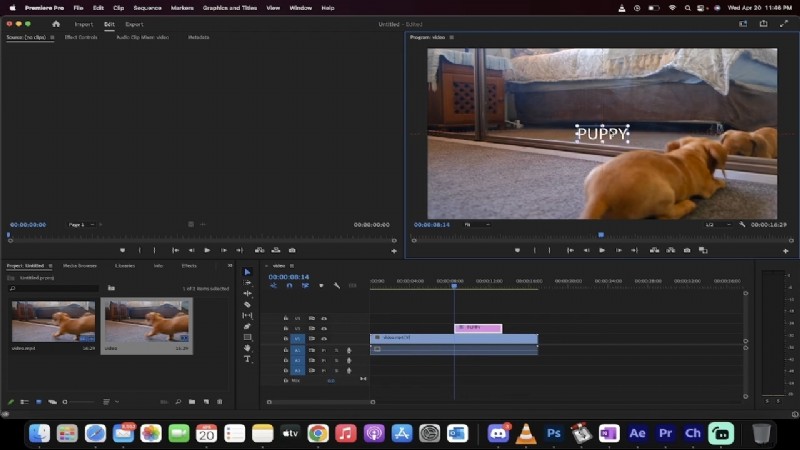This screenshot has height=450, width=800.
Task: Open comparison view in Program Monitor
Action: pyautogui.click(x=703, y=251)
